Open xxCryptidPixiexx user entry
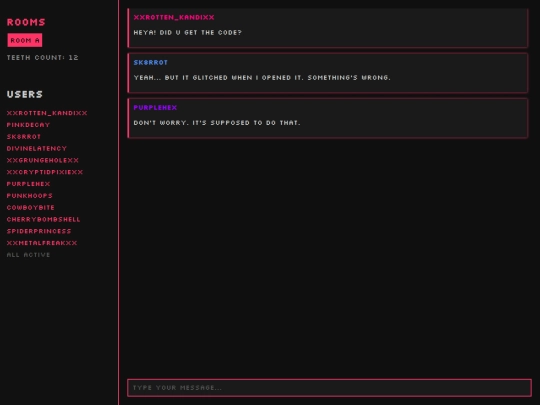Image resolution: width=540 pixels, height=405 pixels. pyautogui.click(x=45, y=172)
